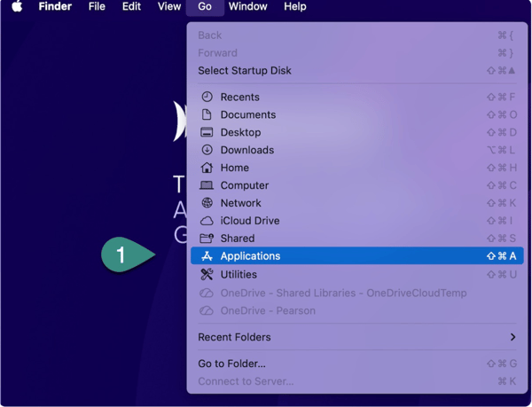Open the Edit menu
The image size is (532, 407).
[x=131, y=6]
